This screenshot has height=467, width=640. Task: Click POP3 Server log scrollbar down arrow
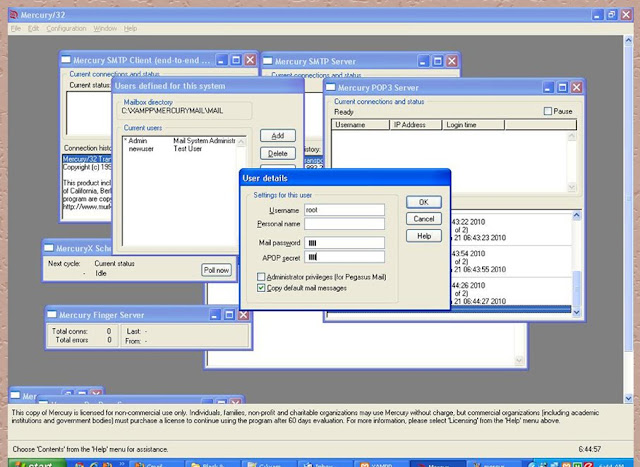[576, 313]
